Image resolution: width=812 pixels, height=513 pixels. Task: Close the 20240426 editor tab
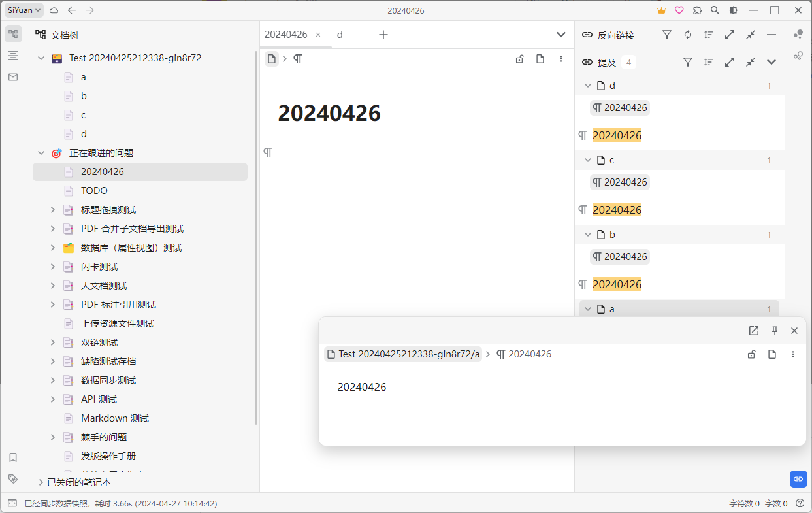(318, 35)
